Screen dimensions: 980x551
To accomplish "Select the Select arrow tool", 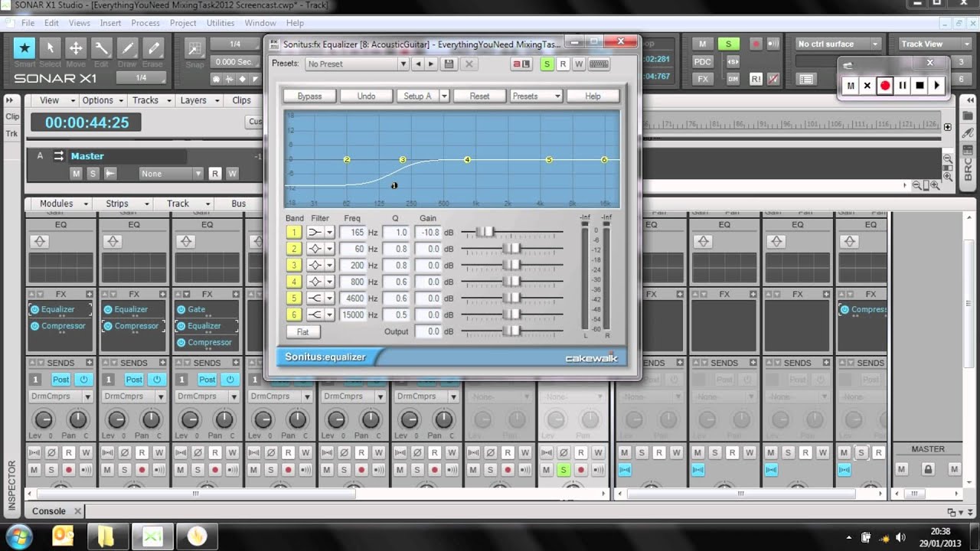I will pyautogui.click(x=51, y=47).
